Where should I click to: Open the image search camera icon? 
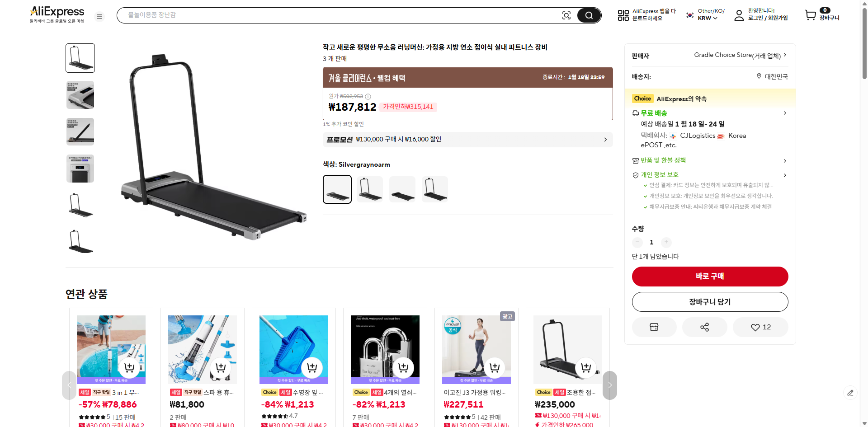click(x=566, y=15)
